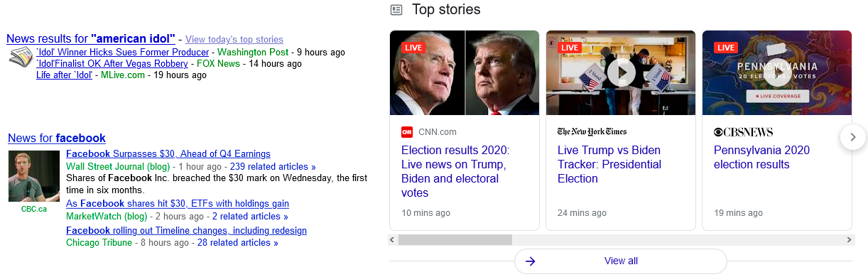Click the newspaper icon beside American Idol results
Screen dimensions: 868x277
[x=20, y=58]
